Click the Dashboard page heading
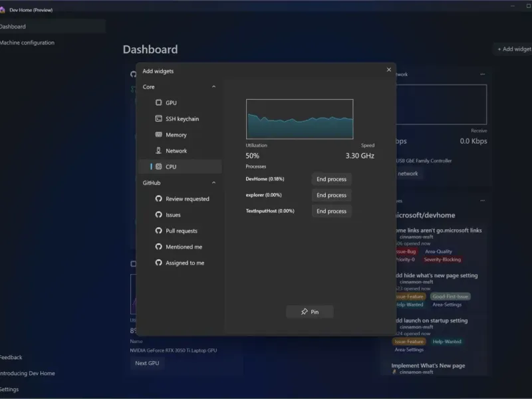The image size is (532, 399). pos(150,49)
